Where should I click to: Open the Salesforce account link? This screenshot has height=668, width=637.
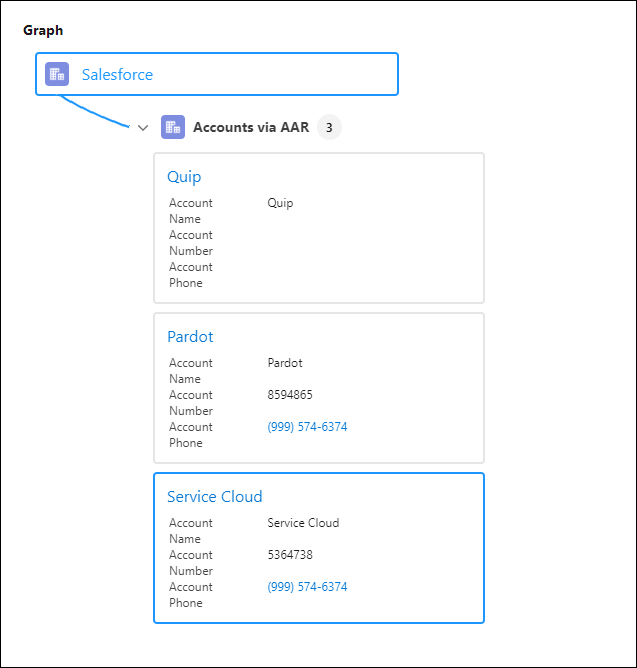click(117, 75)
